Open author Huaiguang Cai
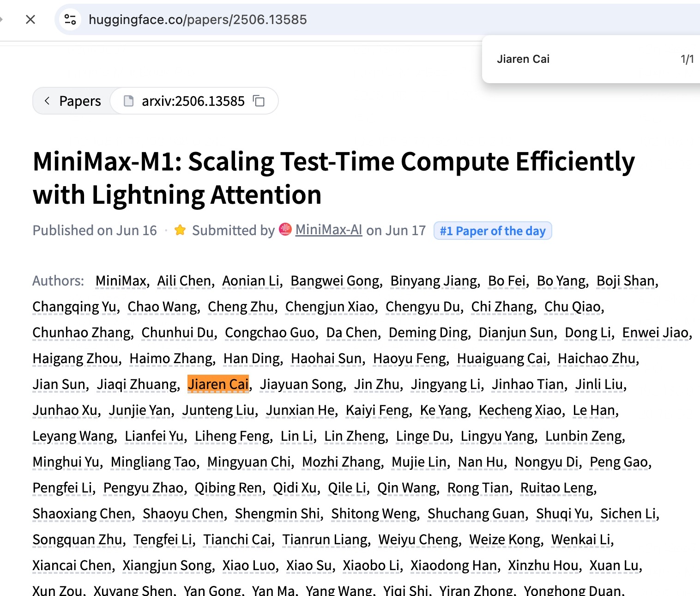 point(501,359)
